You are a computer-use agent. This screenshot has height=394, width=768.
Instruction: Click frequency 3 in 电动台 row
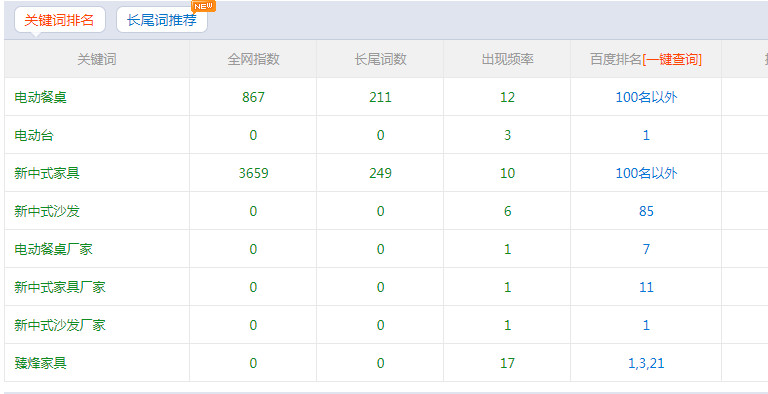[x=507, y=135]
